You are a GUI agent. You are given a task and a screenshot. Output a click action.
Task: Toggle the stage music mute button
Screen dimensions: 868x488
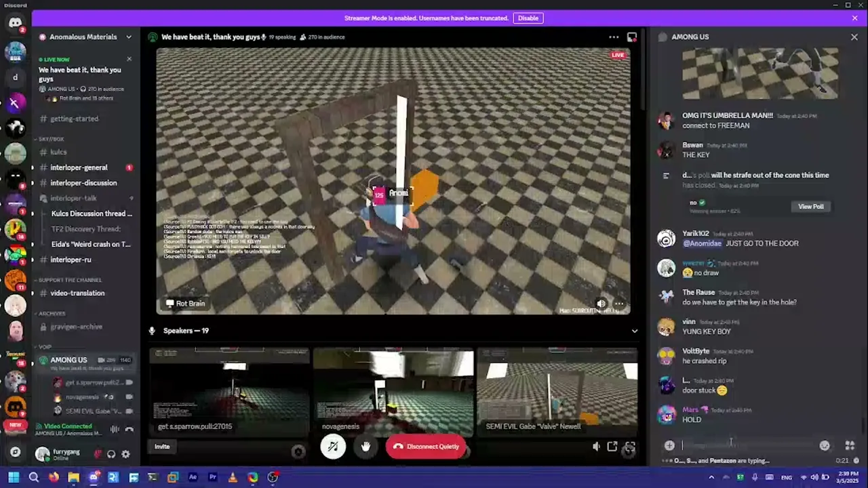(x=333, y=446)
